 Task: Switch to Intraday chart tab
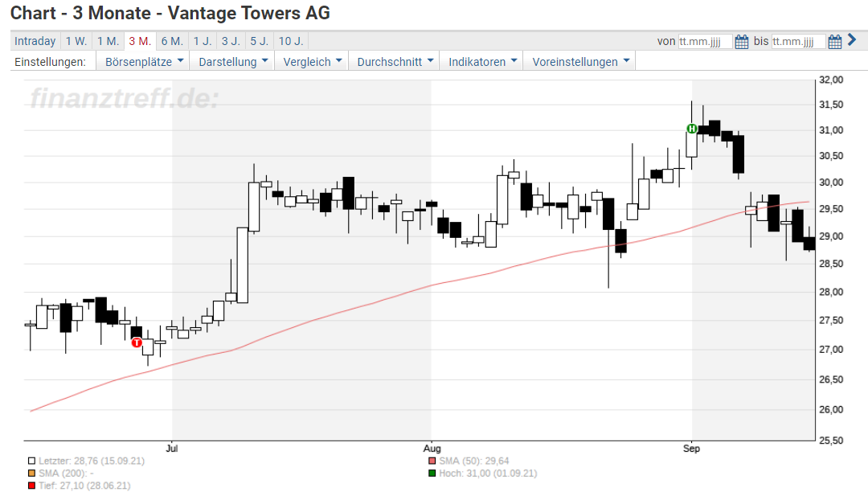click(35, 41)
